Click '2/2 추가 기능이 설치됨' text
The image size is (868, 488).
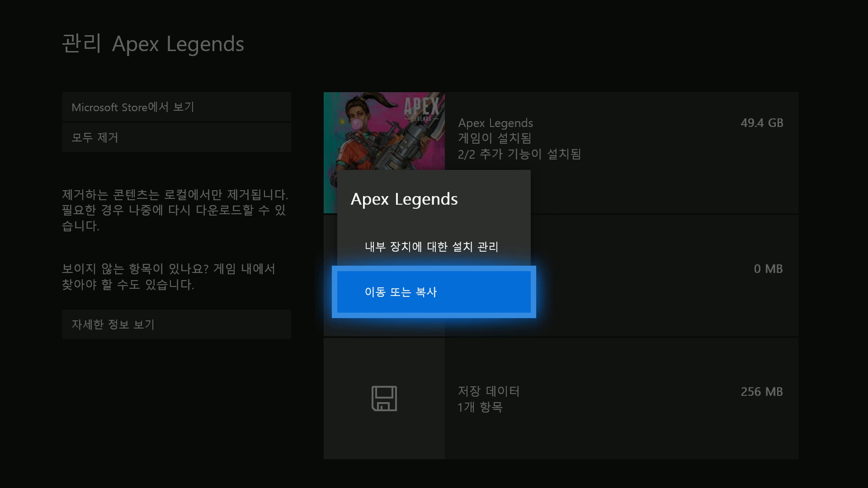pos(519,154)
